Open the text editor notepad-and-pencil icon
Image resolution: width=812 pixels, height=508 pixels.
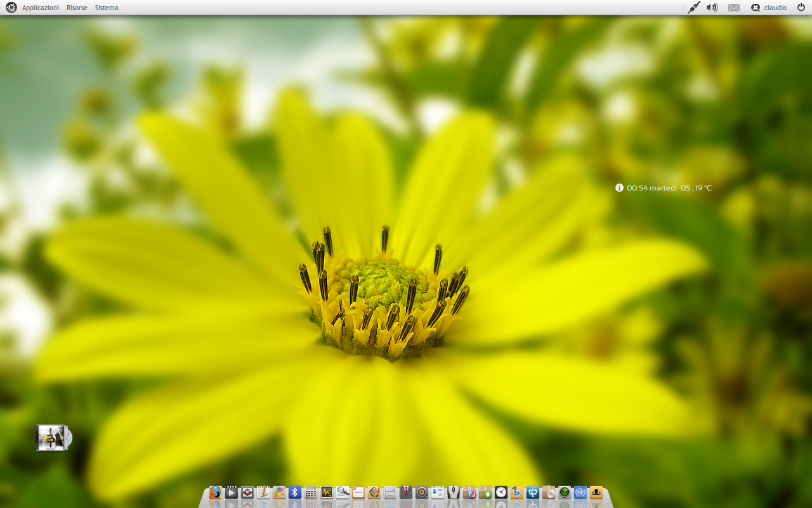263,493
